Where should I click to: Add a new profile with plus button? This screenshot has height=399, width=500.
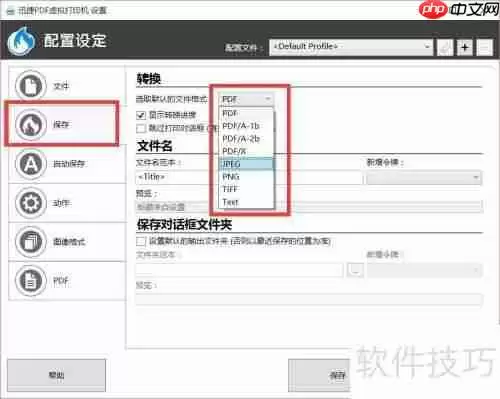[465, 47]
